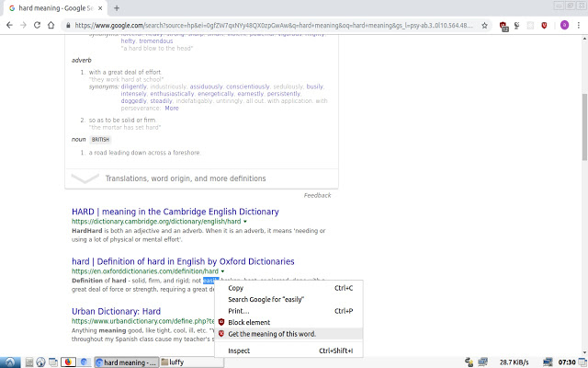
Task: Click the synonym 'hefty'
Action: click(x=128, y=40)
